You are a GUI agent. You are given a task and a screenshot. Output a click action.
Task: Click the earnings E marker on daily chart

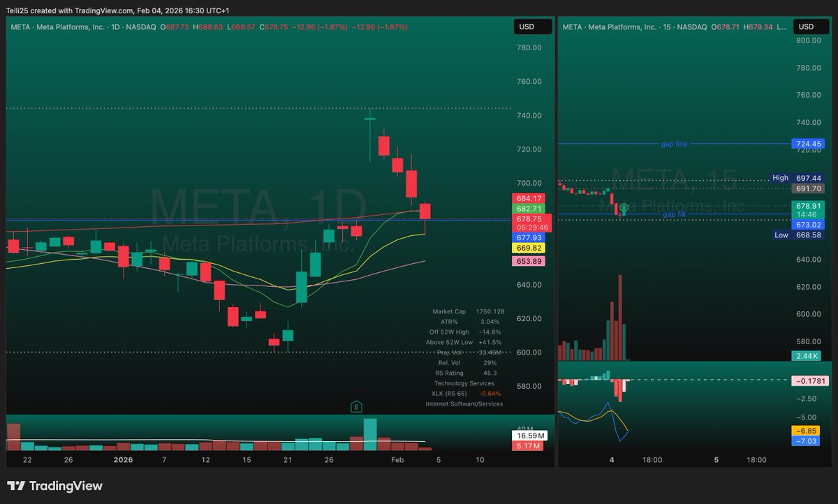[356, 406]
